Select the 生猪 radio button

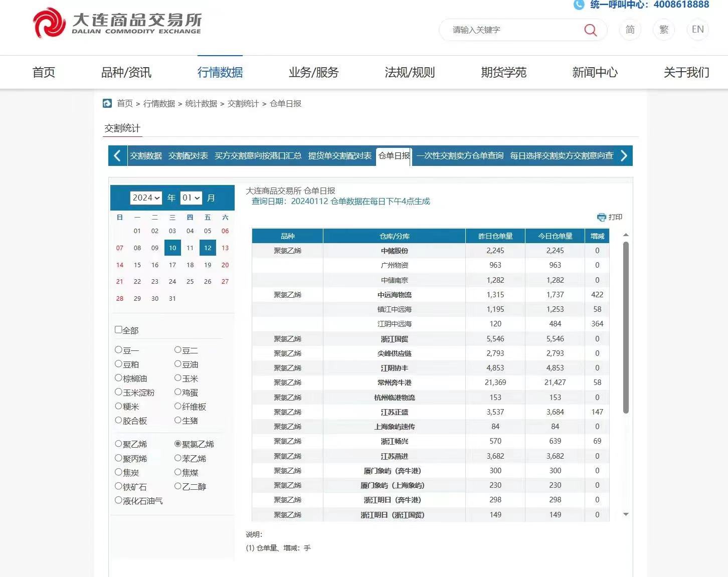tap(177, 420)
